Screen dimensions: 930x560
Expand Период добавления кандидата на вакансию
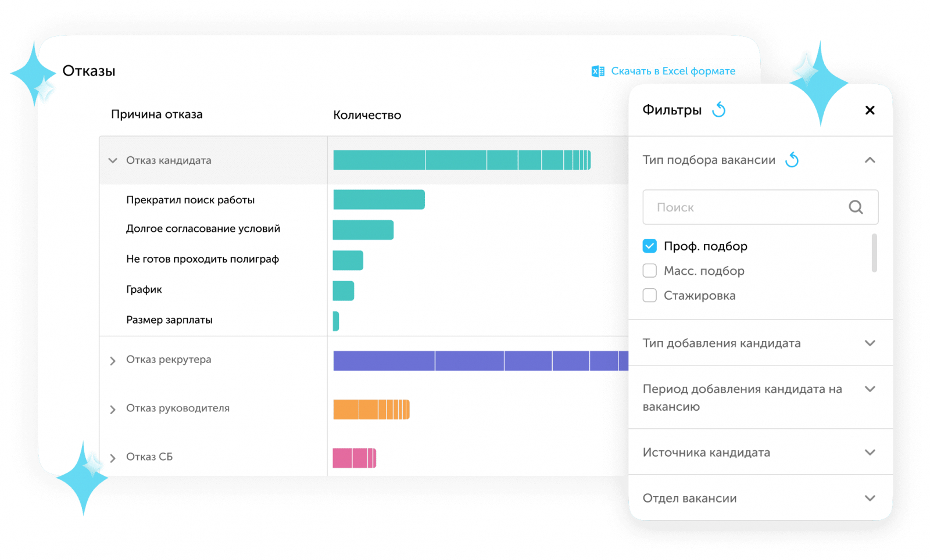870,389
